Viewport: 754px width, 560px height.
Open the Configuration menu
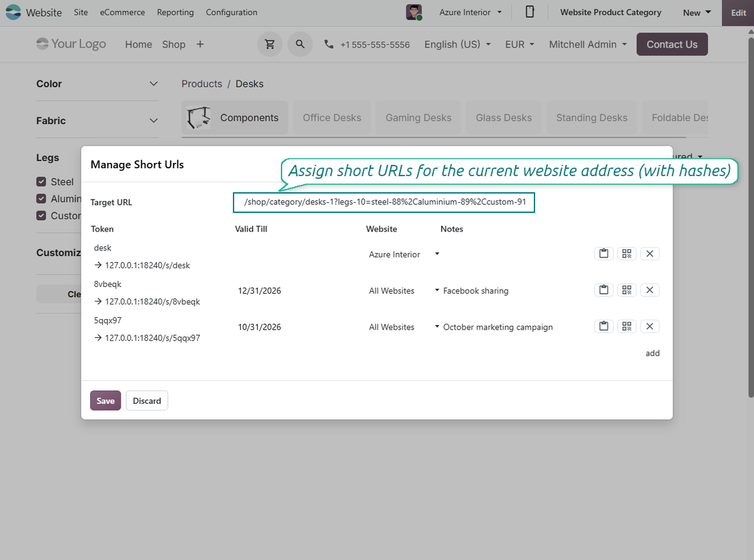point(232,12)
